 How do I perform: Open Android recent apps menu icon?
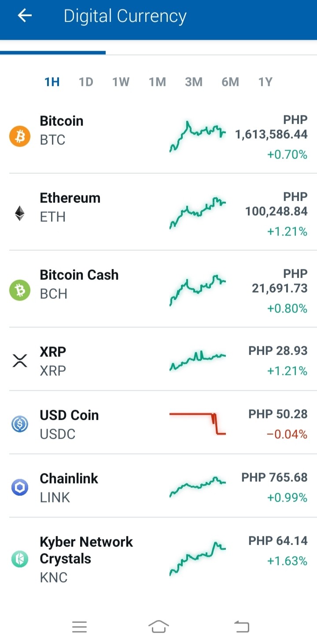[x=80, y=626]
